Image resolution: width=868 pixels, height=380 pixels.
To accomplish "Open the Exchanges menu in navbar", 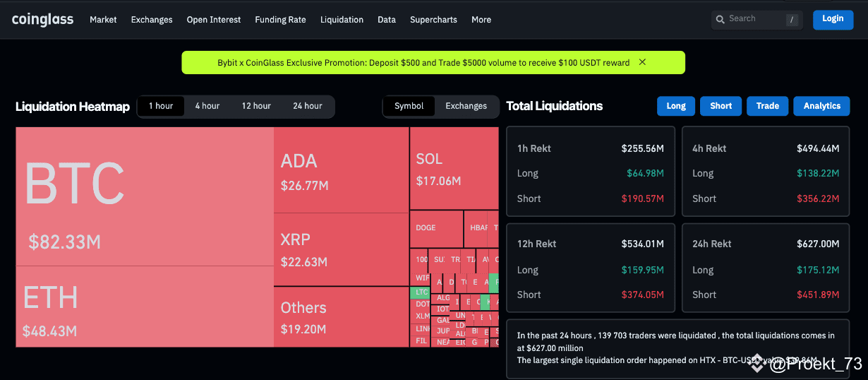I will coord(152,20).
